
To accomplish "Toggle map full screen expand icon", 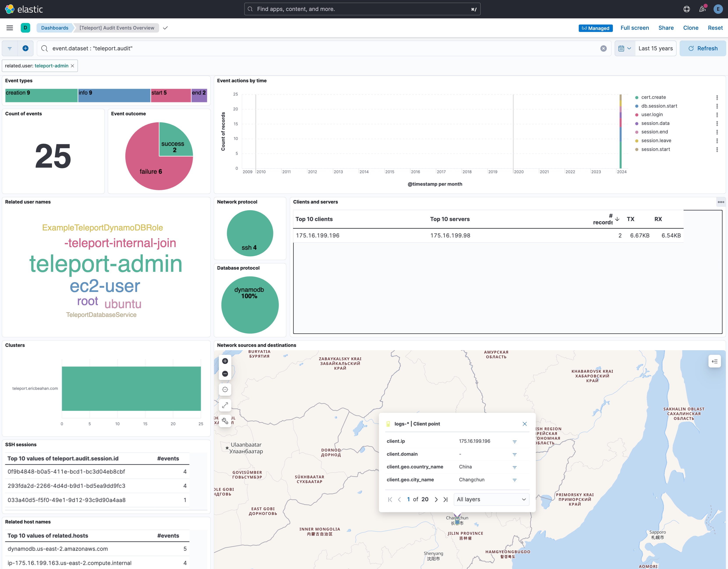I will 225,405.
